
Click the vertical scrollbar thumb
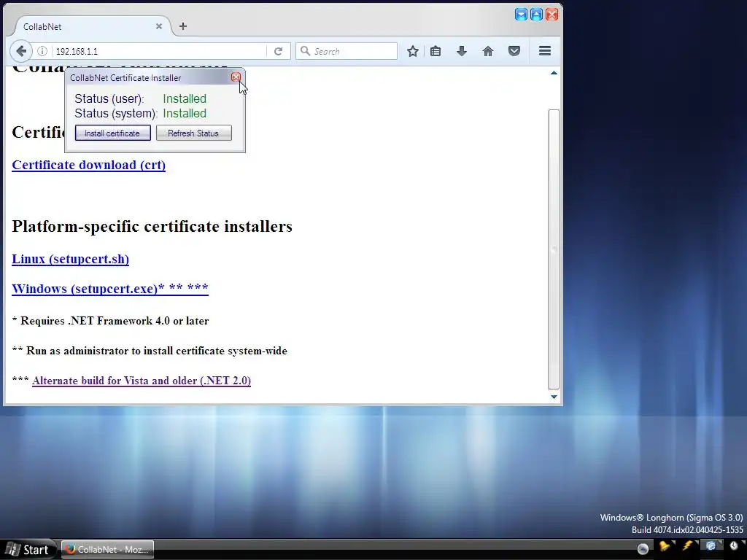(x=554, y=249)
